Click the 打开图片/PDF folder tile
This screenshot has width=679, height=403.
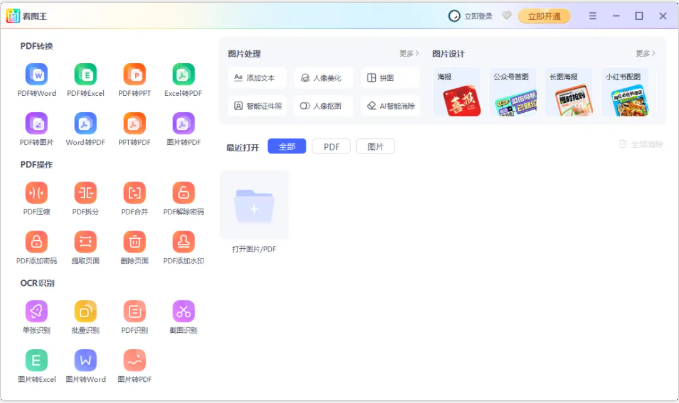(x=254, y=205)
